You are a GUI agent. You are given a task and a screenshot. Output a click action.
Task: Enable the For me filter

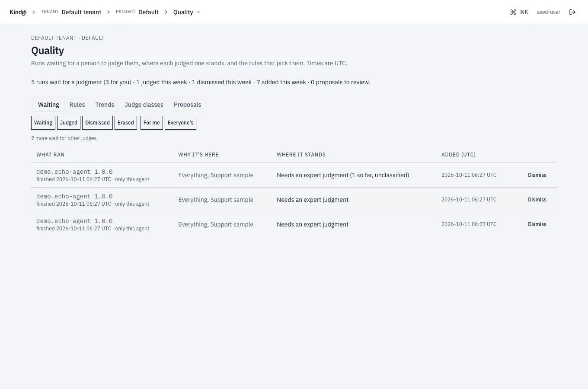pyautogui.click(x=152, y=123)
